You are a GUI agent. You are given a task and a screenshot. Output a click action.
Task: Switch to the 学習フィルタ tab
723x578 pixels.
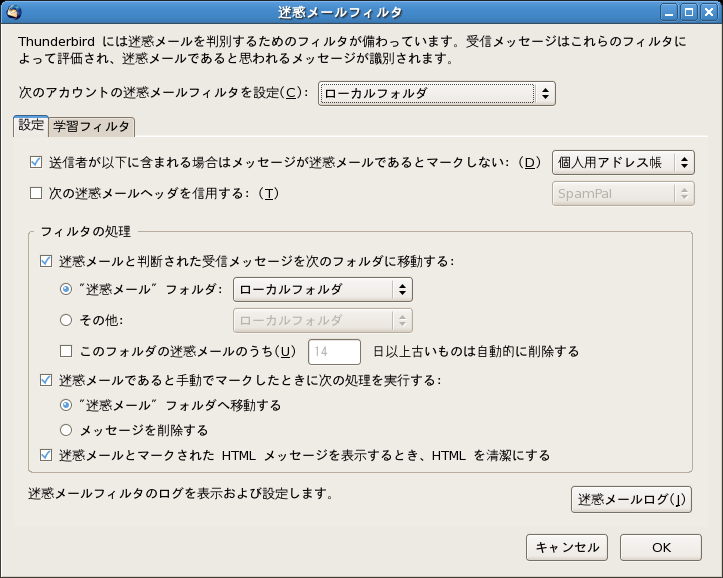coord(91,127)
